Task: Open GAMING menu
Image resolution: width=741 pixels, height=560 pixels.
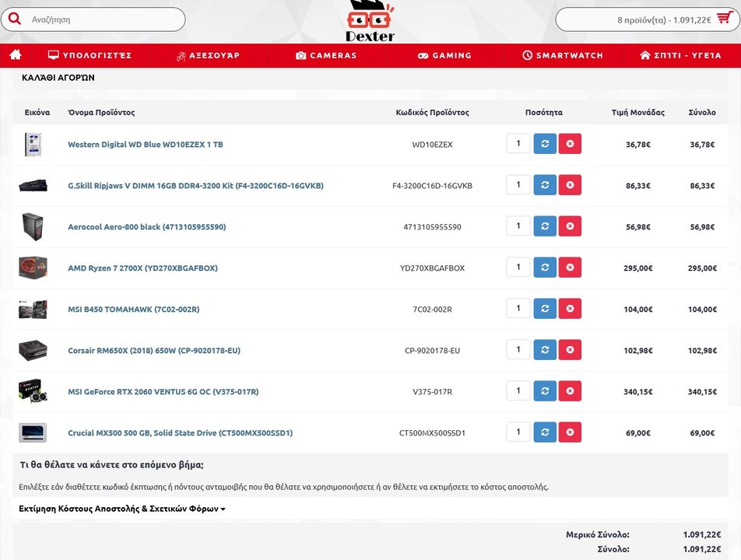Action: [444, 55]
